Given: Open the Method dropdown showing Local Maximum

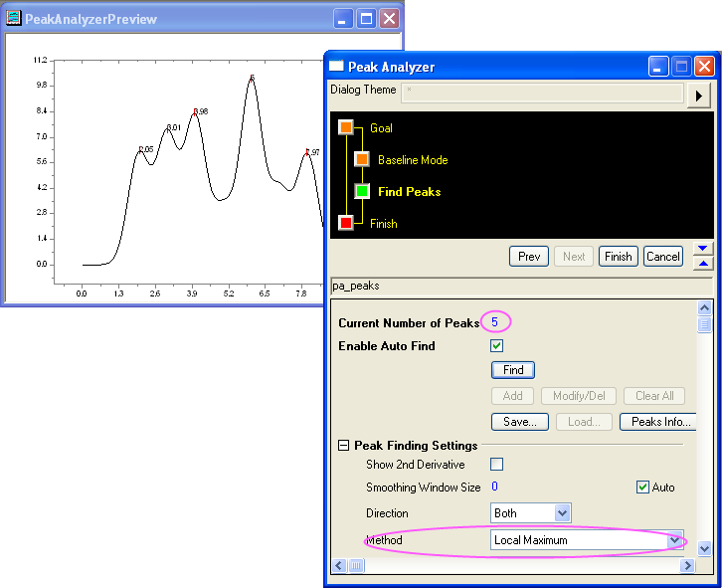Looking at the screenshot, I should tap(676, 540).
